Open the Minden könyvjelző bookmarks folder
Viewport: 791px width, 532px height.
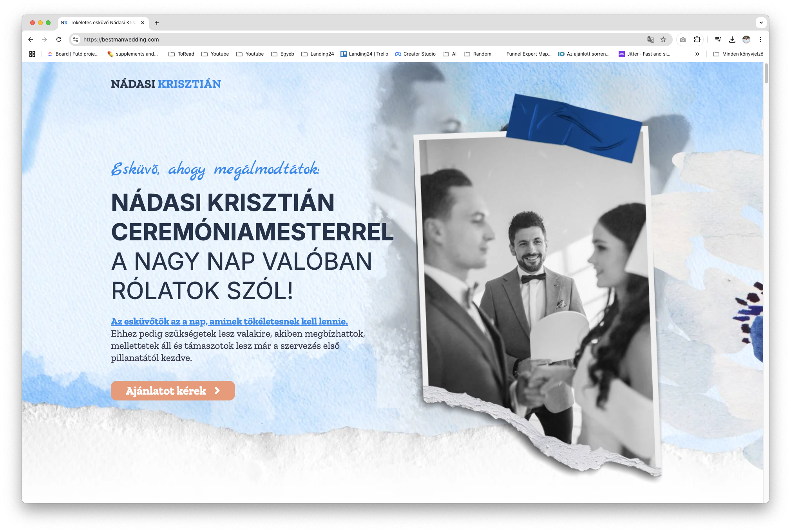[739, 54]
